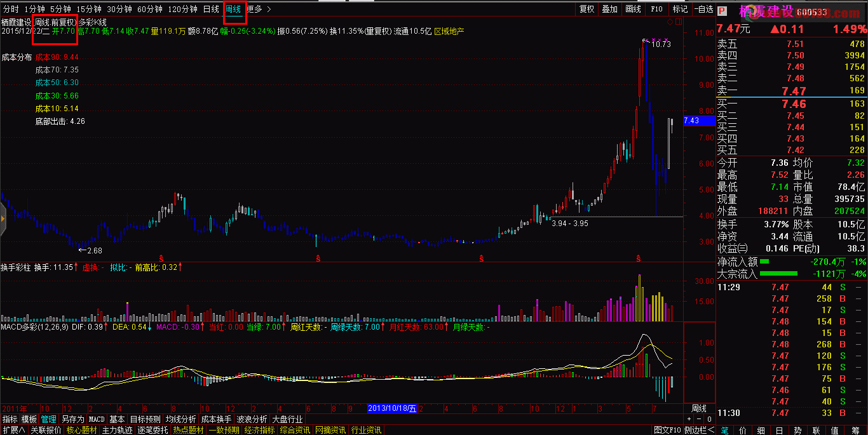
Task: Select the 笔 tick detail tab
Action: [726, 430]
